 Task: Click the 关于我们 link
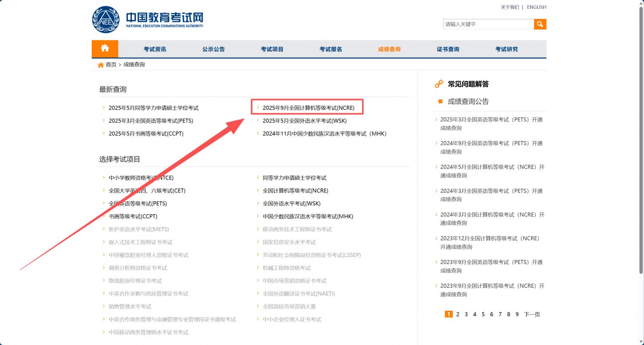click(511, 7)
